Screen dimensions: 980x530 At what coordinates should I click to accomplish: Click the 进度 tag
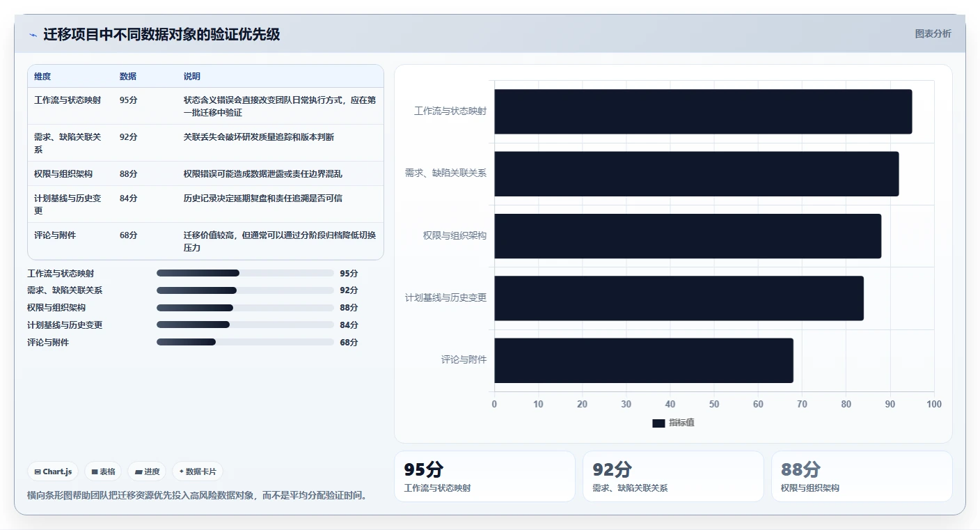pos(147,471)
